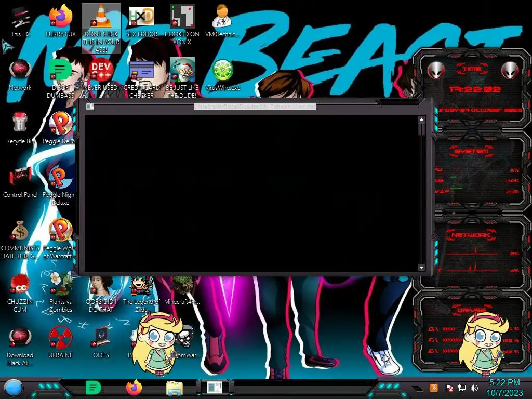Open the money bag COMMUNISTS HATE THIS shortcut
Screen dimensions: 532x399
(20, 240)
